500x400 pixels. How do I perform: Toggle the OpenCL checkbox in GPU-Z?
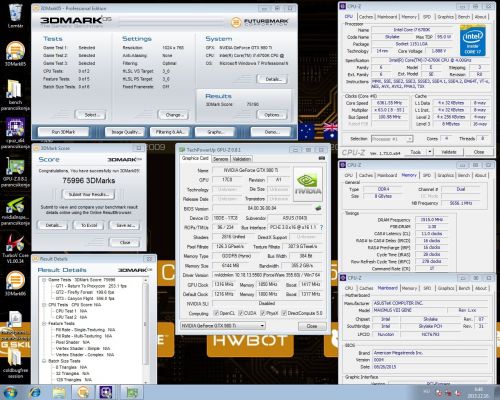[216, 313]
